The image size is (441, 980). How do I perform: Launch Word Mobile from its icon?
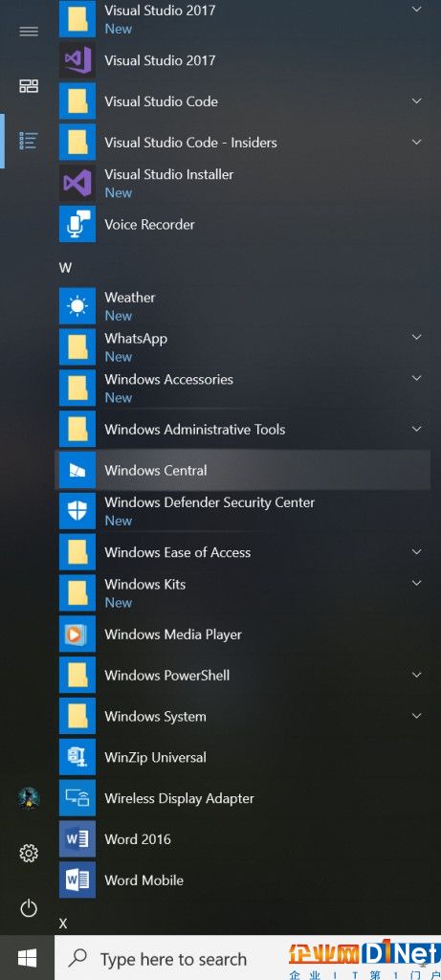coord(77,880)
